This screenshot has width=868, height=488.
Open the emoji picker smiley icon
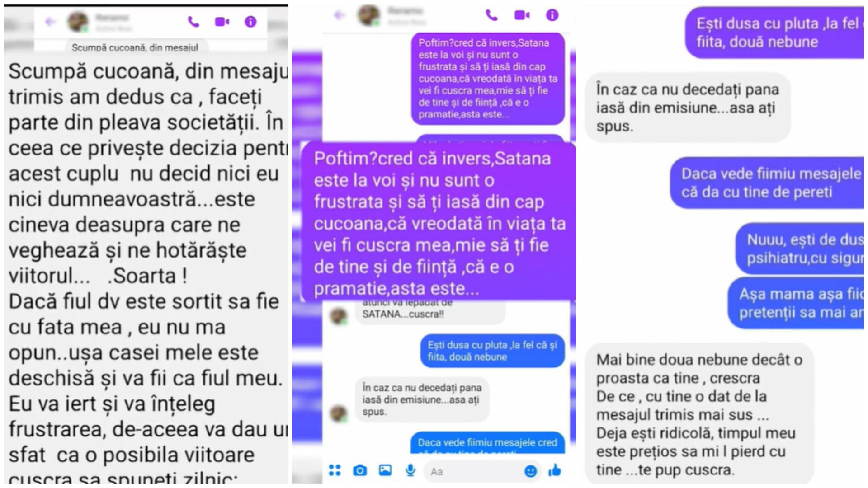click(x=531, y=471)
